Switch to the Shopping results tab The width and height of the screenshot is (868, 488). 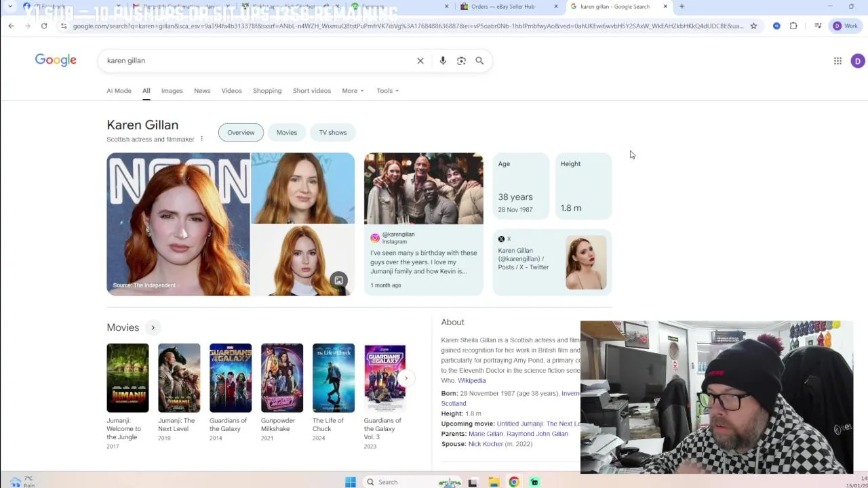tap(267, 91)
